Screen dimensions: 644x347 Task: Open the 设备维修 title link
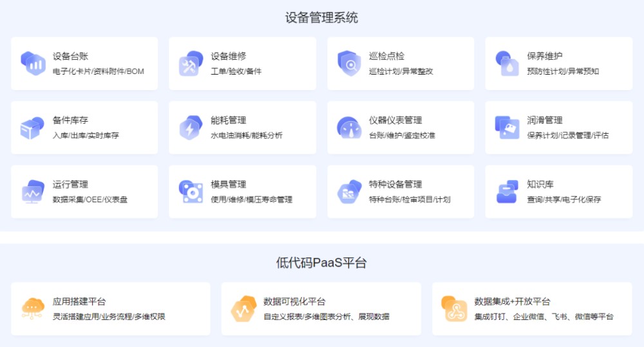tap(229, 56)
